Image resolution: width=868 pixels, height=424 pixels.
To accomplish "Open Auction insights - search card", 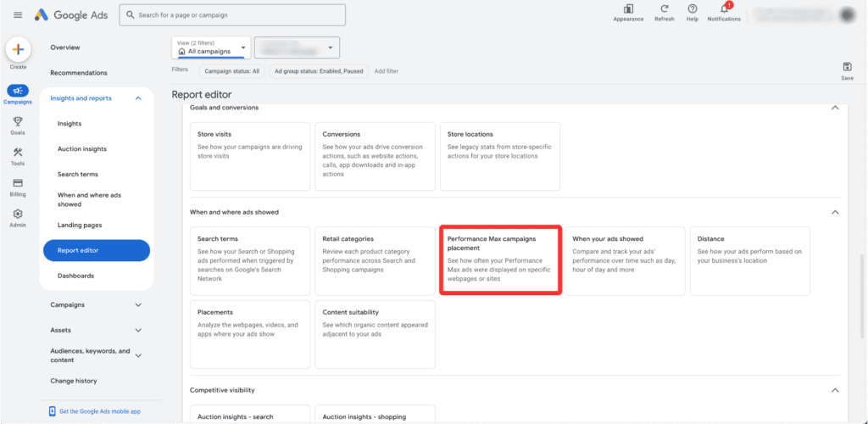I will [x=250, y=414].
